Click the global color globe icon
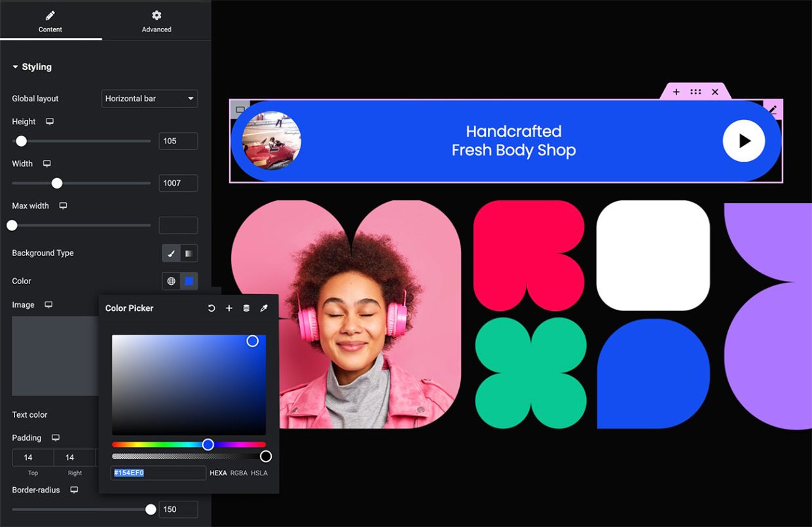The height and width of the screenshot is (527, 812). (x=172, y=281)
